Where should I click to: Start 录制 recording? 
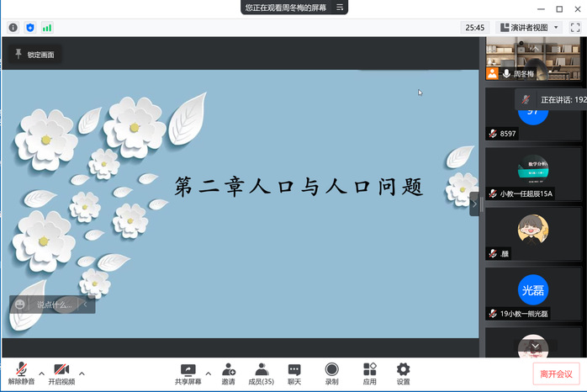tap(332, 373)
